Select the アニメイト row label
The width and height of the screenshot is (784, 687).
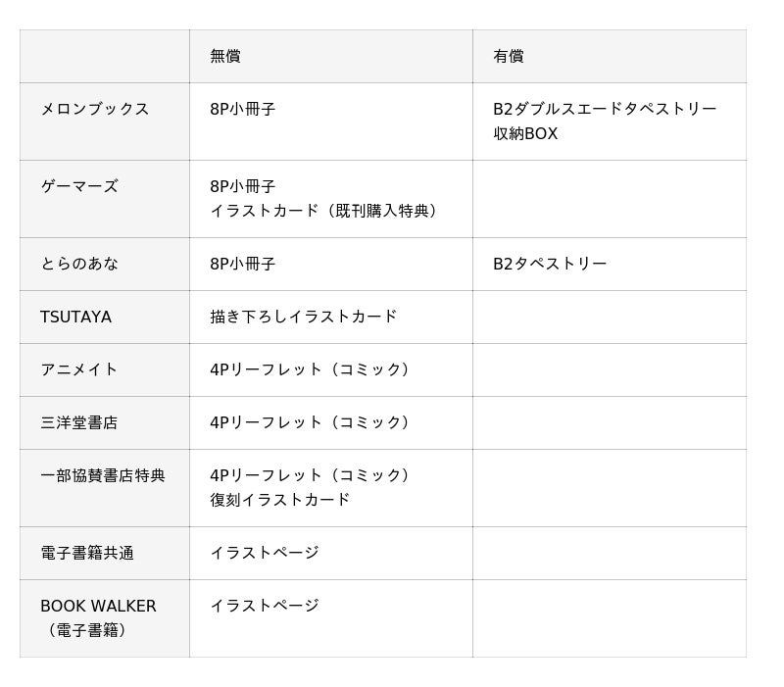[79, 369]
